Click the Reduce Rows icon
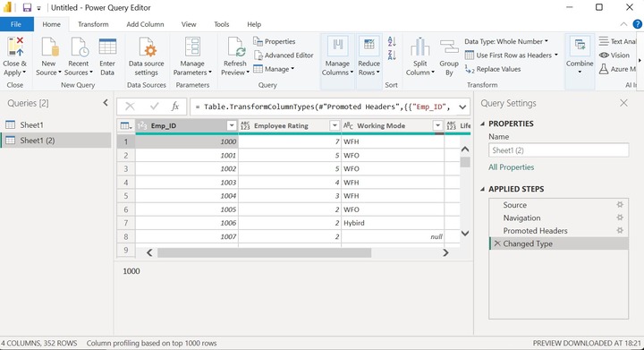This screenshot has width=644, height=350. click(369, 47)
